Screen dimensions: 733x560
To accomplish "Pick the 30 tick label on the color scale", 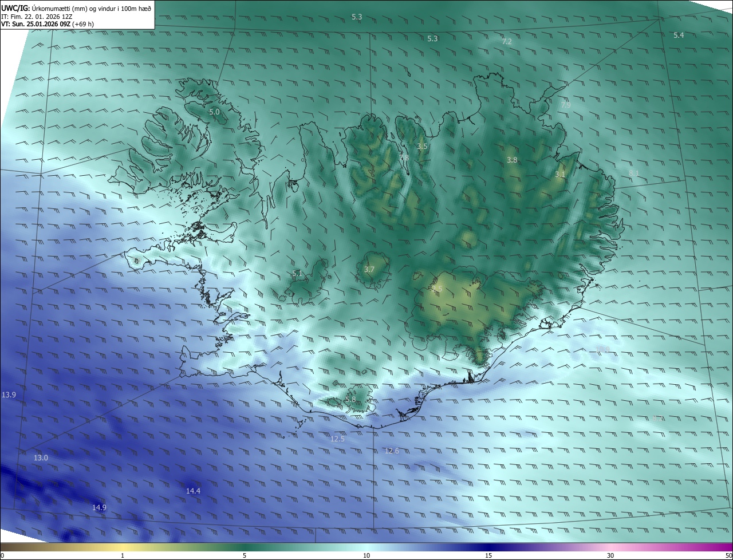I will [610, 555].
